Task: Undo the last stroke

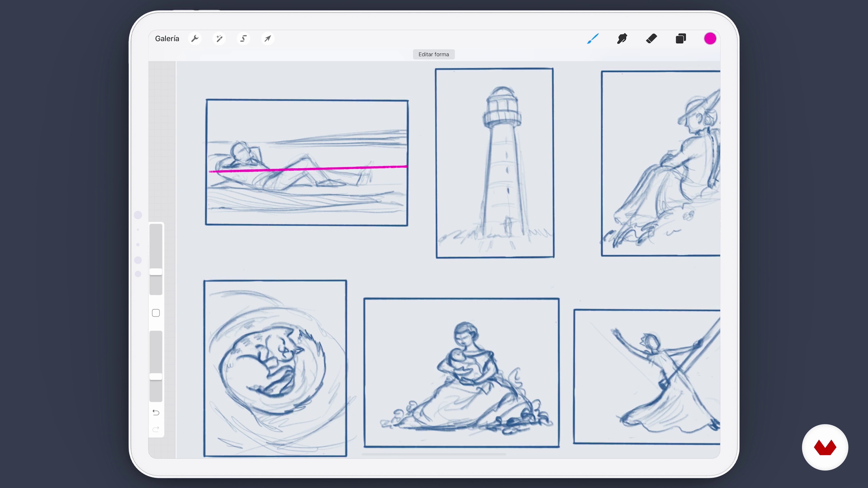Action: point(156,413)
